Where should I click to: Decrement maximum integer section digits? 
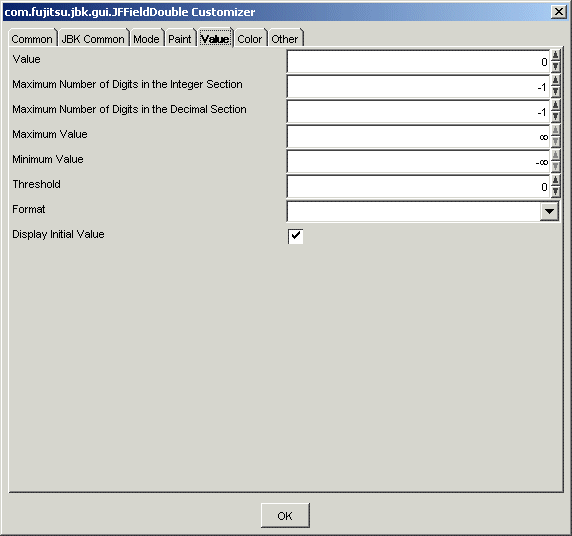(555, 92)
